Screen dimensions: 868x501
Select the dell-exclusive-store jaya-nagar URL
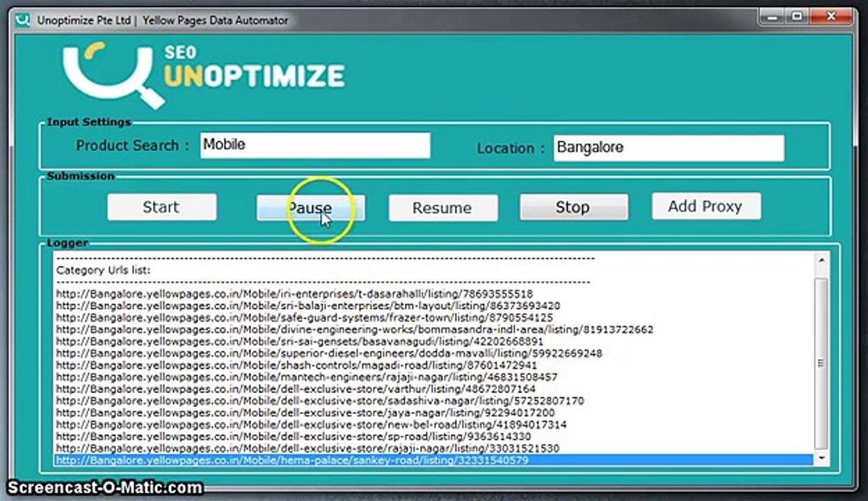tap(305, 413)
